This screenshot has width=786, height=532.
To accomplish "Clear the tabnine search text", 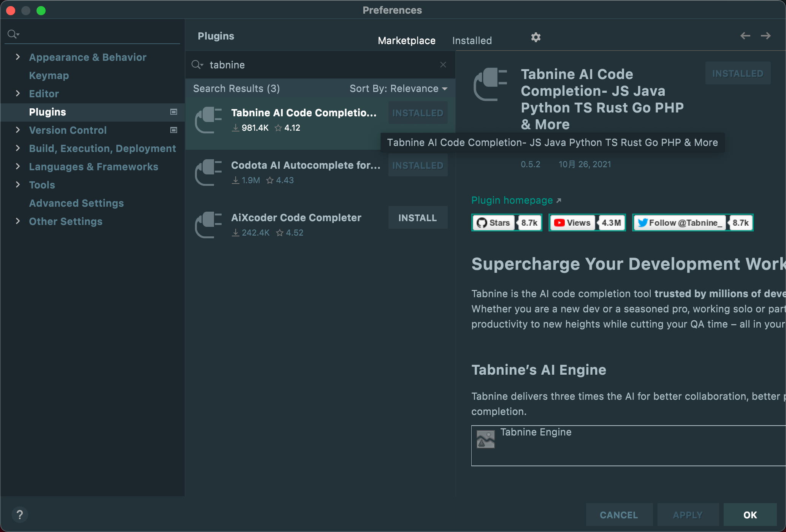I will pyautogui.click(x=443, y=65).
